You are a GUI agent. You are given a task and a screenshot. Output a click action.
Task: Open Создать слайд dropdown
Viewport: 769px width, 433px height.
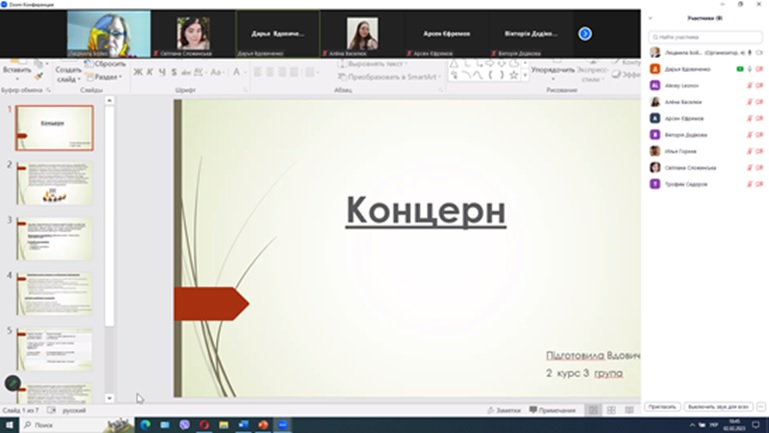[x=68, y=74]
